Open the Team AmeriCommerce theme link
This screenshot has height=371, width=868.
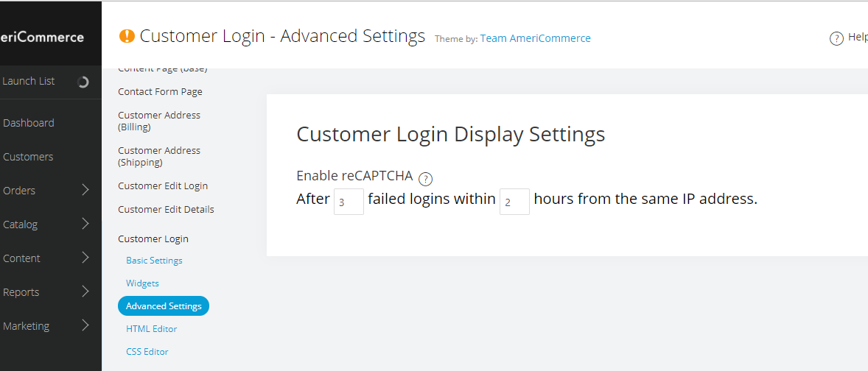pyautogui.click(x=535, y=38)
